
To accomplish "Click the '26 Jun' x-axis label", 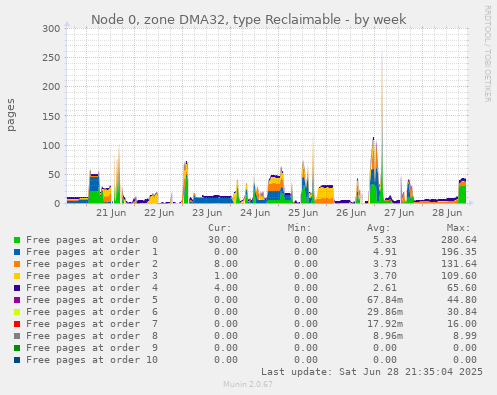I will tap(351, 213).
